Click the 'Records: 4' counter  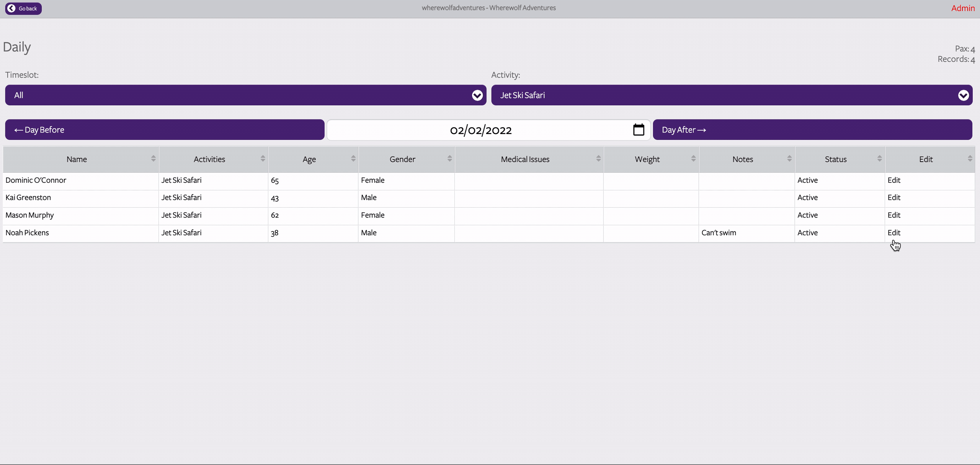pos(956,59)
